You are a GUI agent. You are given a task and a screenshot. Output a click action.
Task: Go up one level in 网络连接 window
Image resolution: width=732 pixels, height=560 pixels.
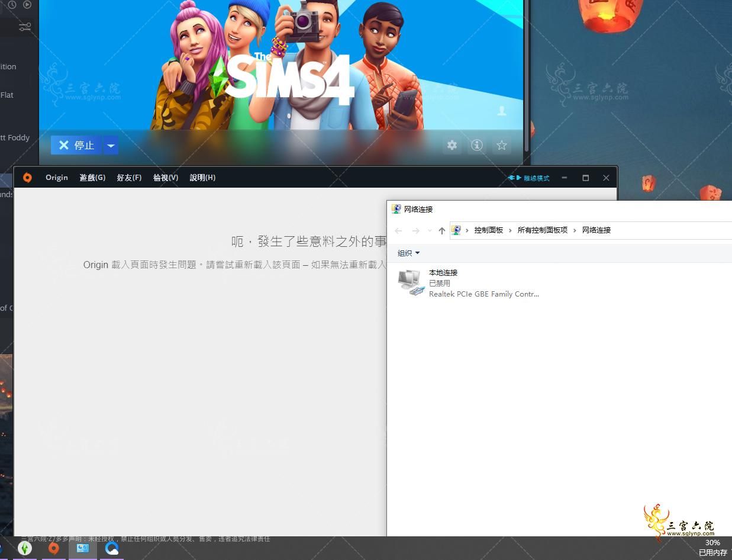[442, 231]
